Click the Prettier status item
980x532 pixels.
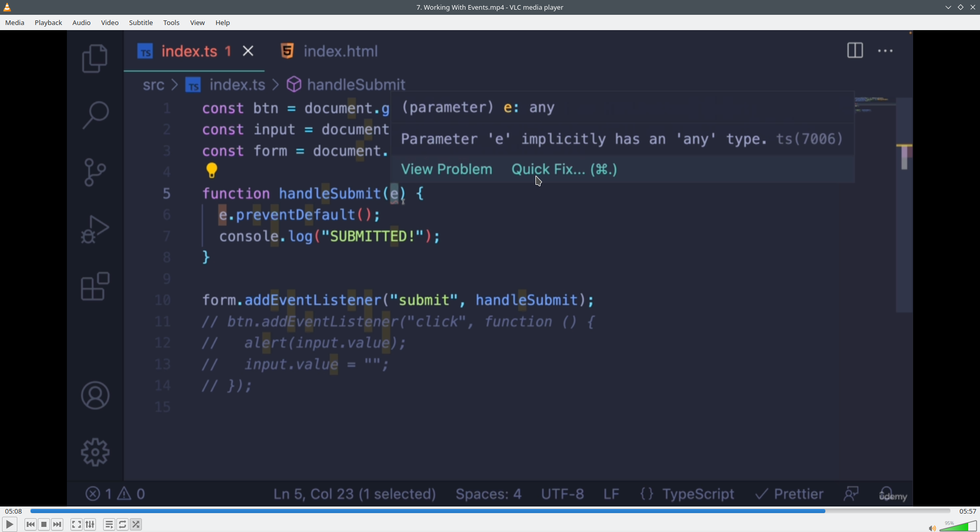tap(790, 494)
